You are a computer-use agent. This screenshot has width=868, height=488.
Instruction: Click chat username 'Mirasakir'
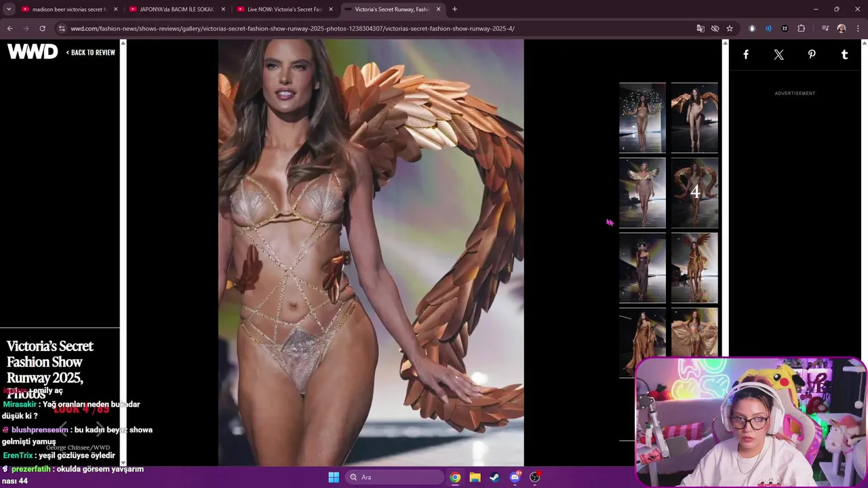[x=20, y=404]
